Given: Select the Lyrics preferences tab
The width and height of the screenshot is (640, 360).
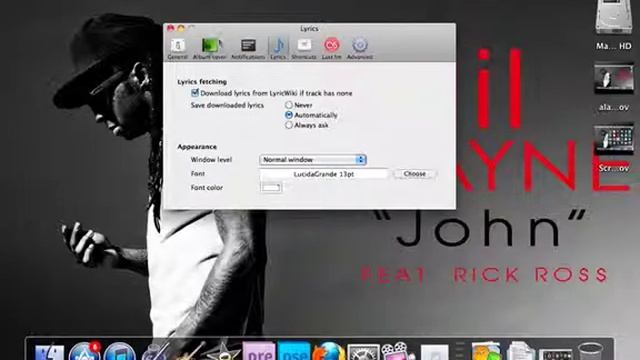Looking at the screenshot, I should click(278, 49).
